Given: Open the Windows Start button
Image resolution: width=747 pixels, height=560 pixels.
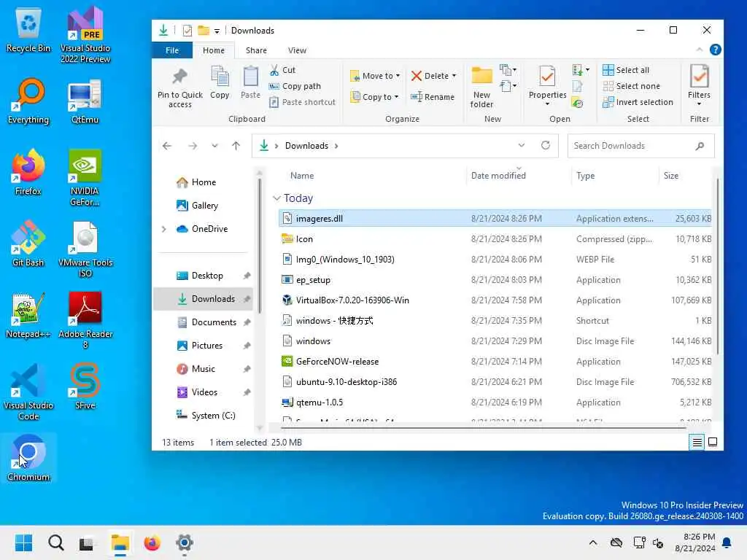Looking at the screenshot, I should click(x=23, y=542).
